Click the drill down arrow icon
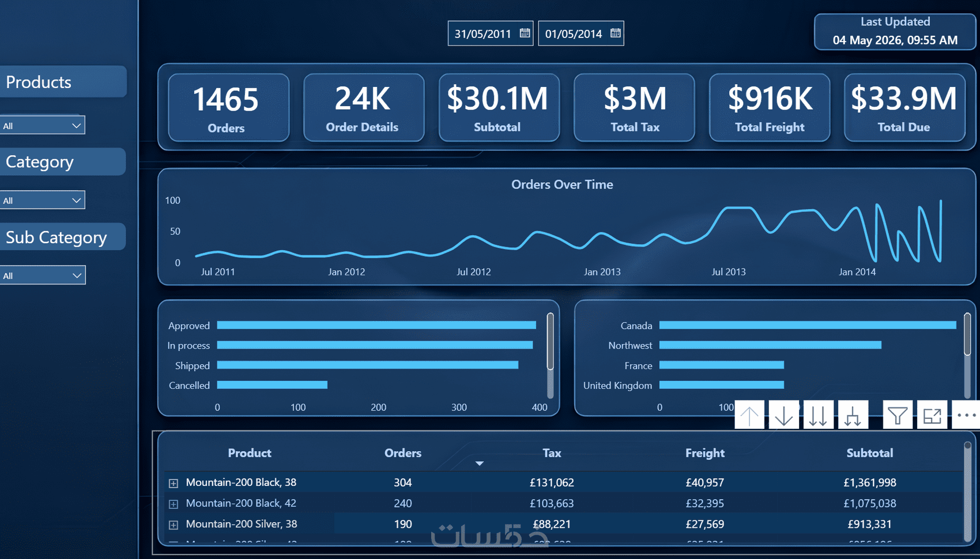 pos(783,415)
